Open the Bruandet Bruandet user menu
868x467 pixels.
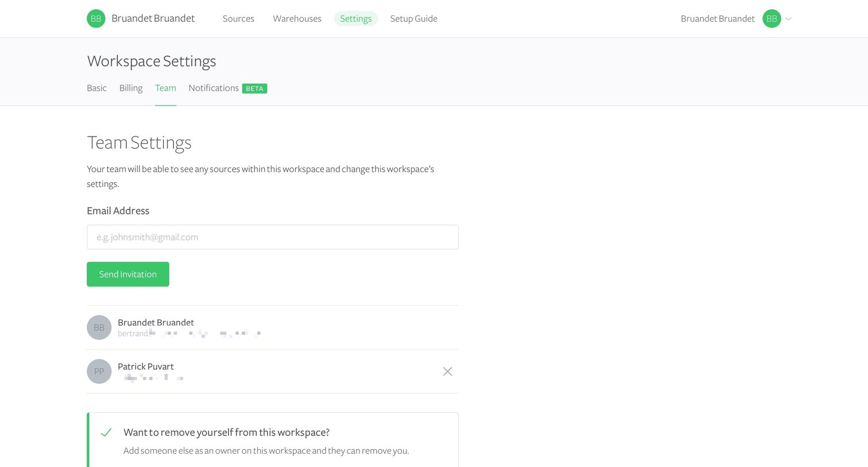click(x=718, y=18)
